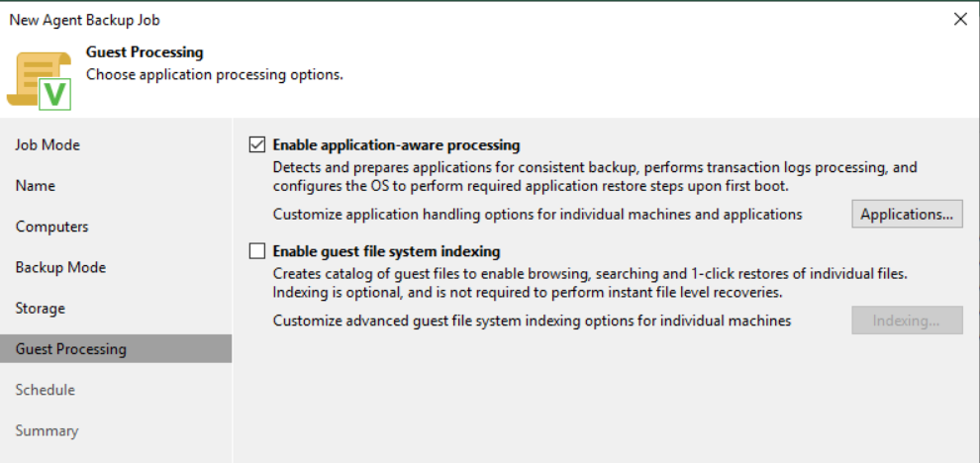
Task: Open the Summary step
Action: [x=47, y=430]
